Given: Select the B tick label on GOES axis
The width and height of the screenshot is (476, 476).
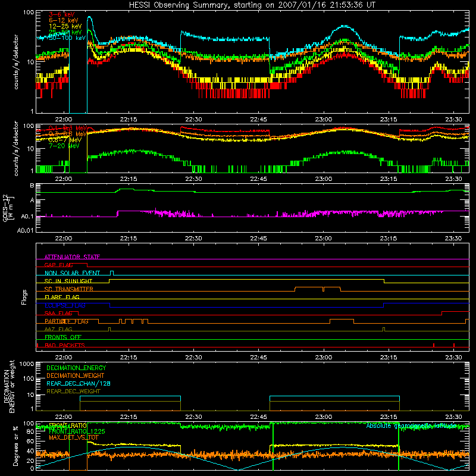Looking at the screenshot, I should (32, 186).
